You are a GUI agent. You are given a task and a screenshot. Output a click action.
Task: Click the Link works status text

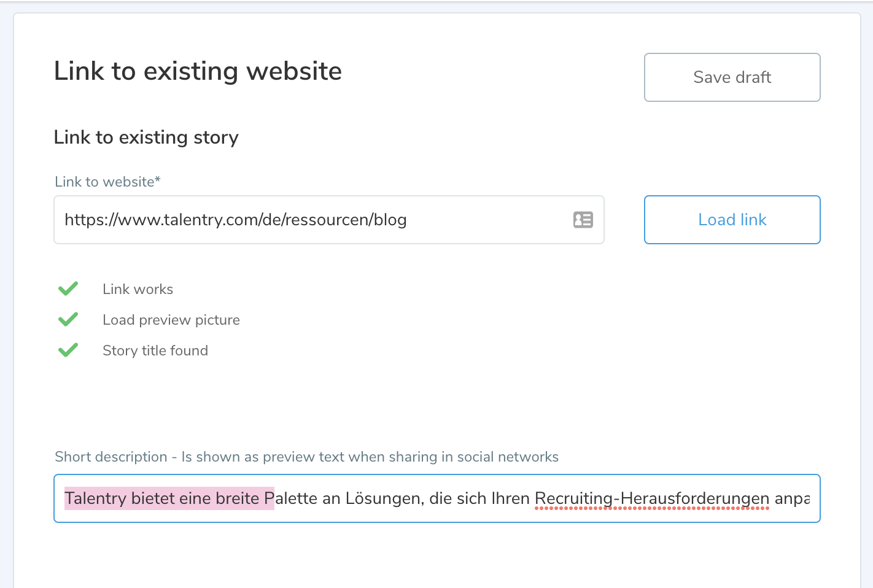coord(138,289)
